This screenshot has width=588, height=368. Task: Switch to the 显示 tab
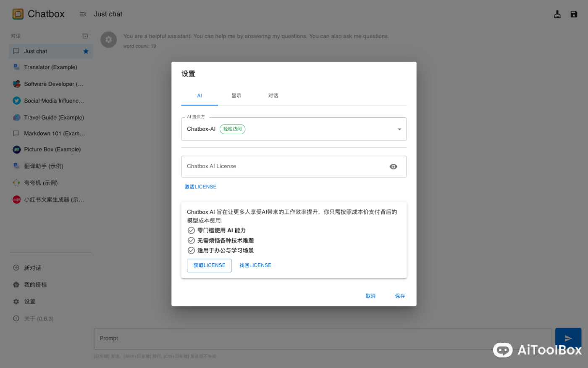click(x=236, y=95)
